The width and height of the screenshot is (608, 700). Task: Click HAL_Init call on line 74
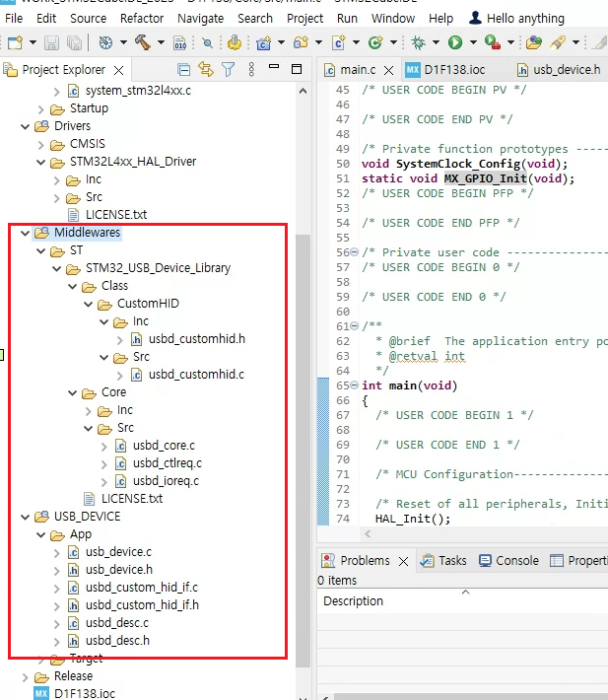pos(413,520)
